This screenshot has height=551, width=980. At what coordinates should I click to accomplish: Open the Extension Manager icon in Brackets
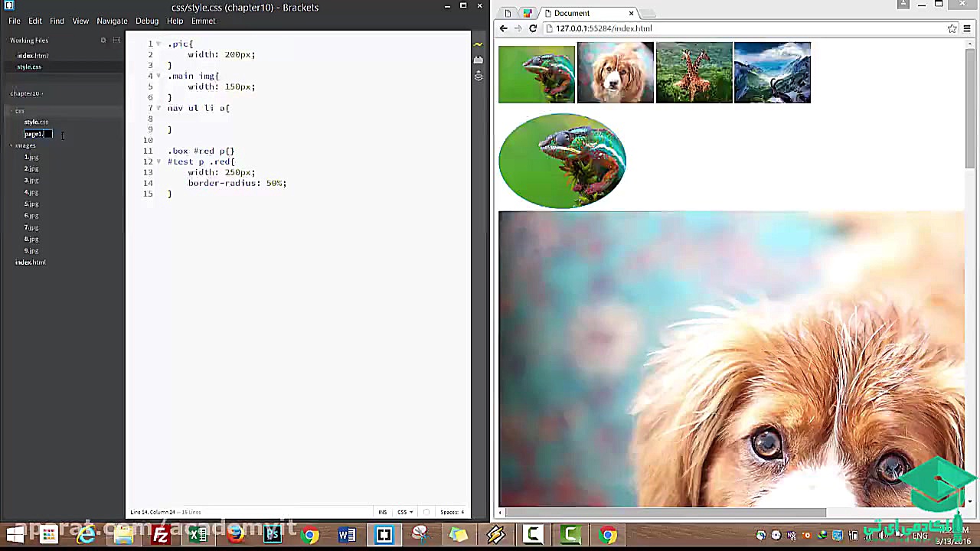(x=479, y=60)
